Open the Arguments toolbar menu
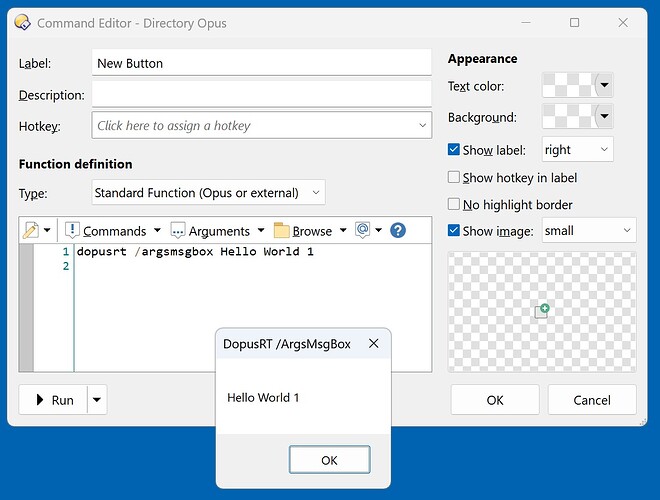The height and width of the screenshot is (500, 660). click(219, 231)
